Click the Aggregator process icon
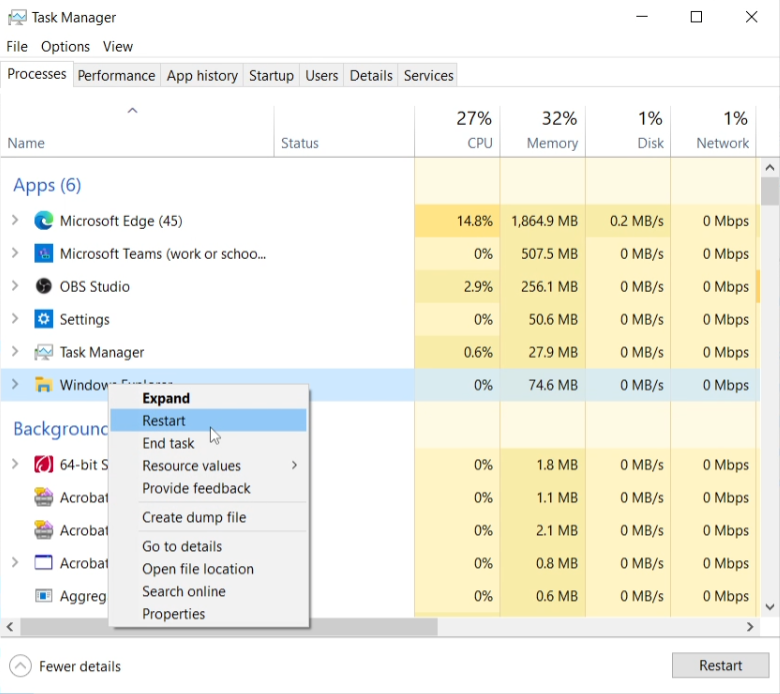This screenshot has height=694, width=780. coord(43,595)
